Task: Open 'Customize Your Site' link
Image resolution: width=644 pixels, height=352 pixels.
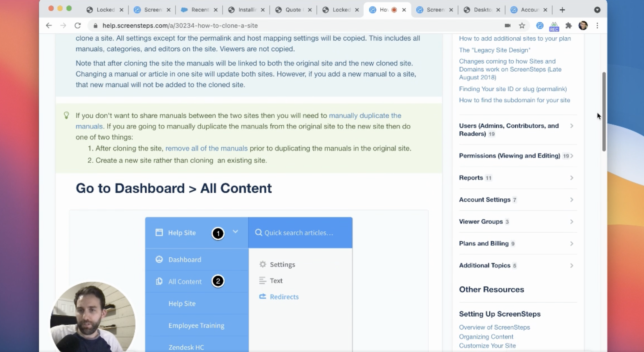Action: (487, 346)
